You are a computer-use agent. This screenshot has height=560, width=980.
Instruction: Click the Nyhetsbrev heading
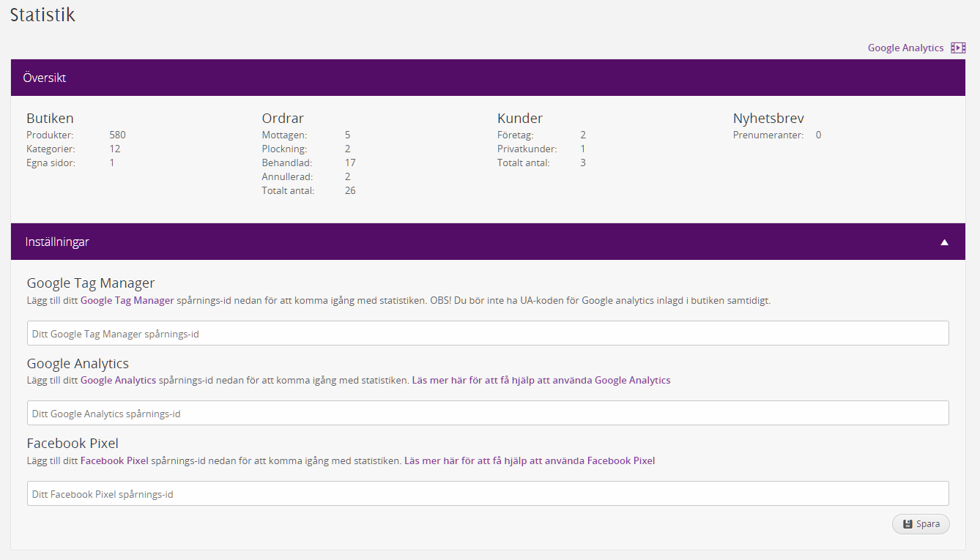coord(768,118)
